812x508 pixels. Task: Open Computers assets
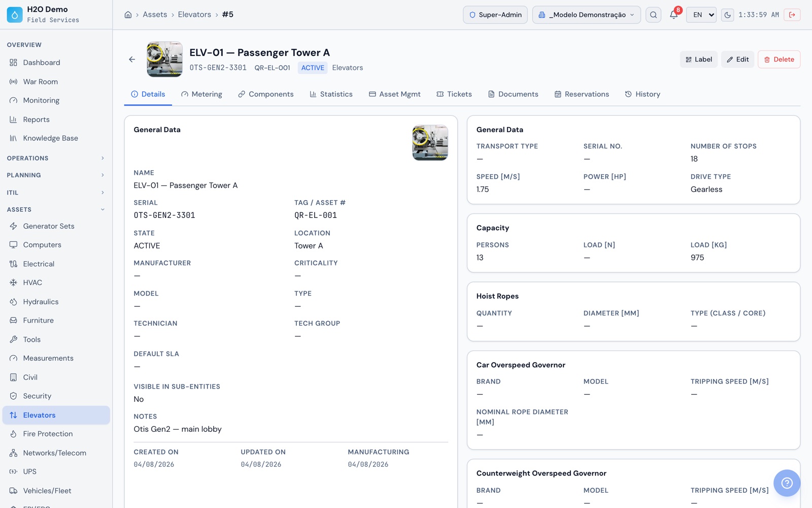[56, 245]
